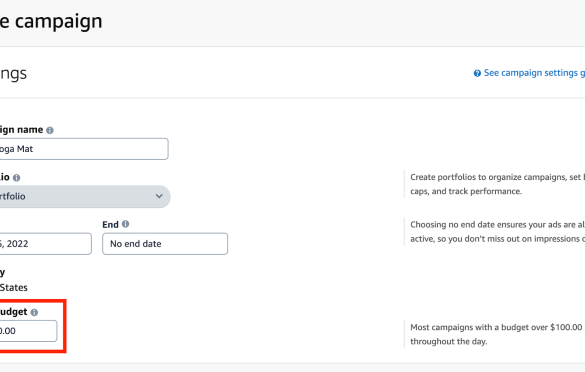Image resolution: width=585 pixels, height=372 pixels.
Task: Click the End date info icon
Action: click(x=125, y=224)
